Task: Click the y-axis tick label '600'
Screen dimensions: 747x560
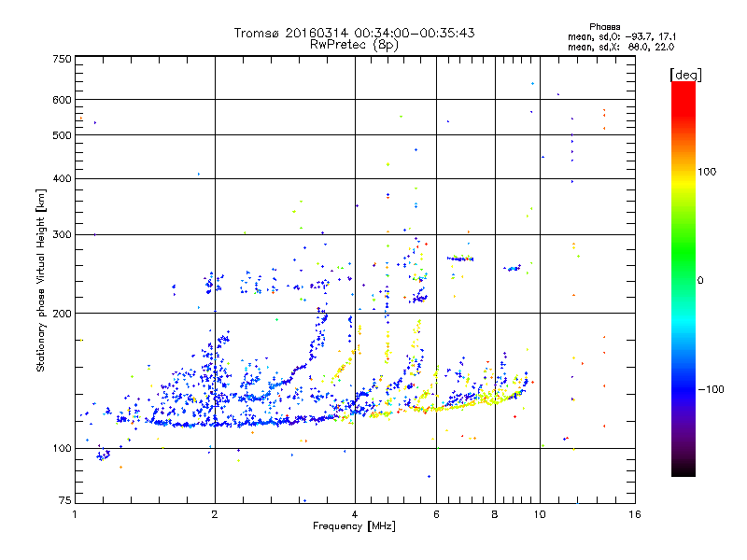Action: pyautogui.click(x=62, y=100)
